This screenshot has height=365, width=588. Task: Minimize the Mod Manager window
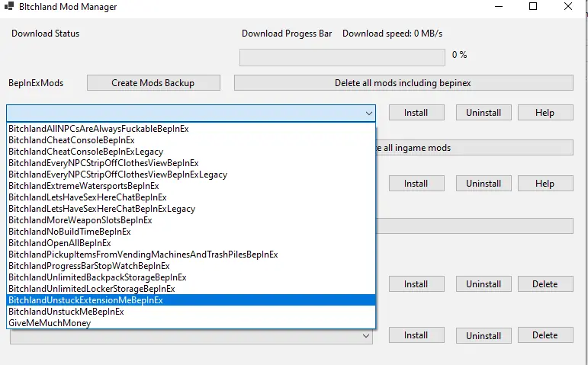point(499,6)
